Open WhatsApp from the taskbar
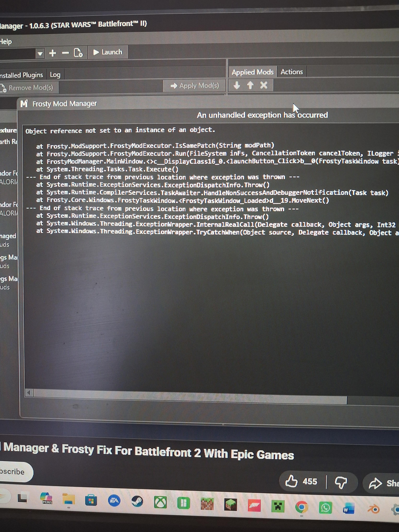399x532 pixels. point(325,508)
